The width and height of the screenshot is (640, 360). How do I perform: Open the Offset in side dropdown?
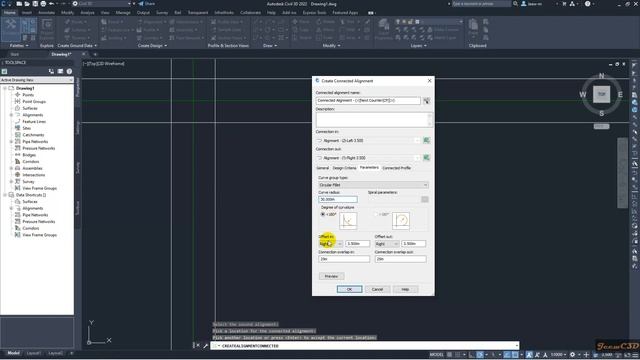pyautogui.click(x=331, y=244)
